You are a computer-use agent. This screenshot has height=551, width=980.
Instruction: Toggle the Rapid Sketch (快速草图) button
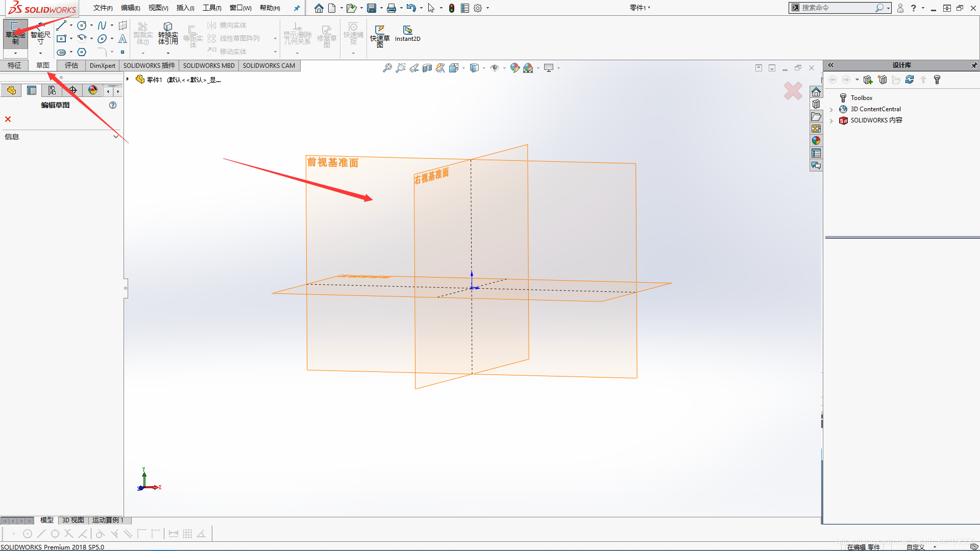point(380,35)
